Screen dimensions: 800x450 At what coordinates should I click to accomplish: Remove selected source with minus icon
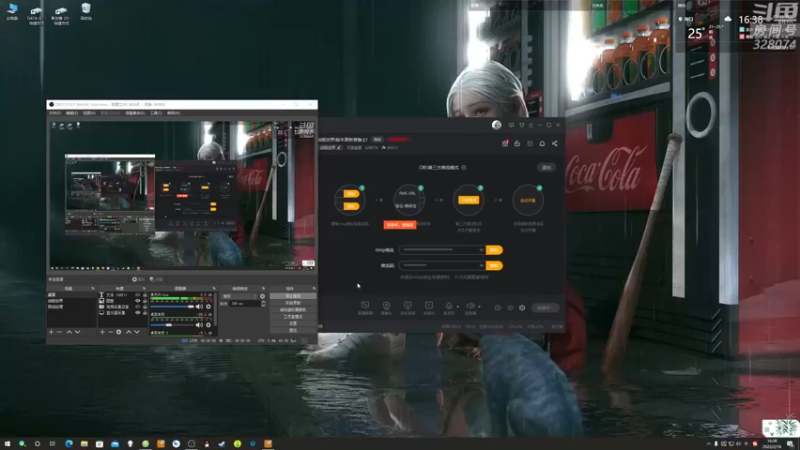(x=110, y=332)
